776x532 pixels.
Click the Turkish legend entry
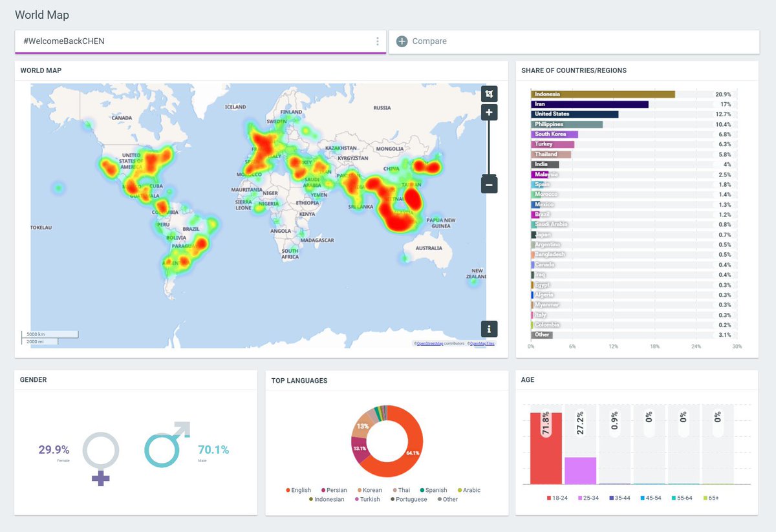click(x=367, y=499)
